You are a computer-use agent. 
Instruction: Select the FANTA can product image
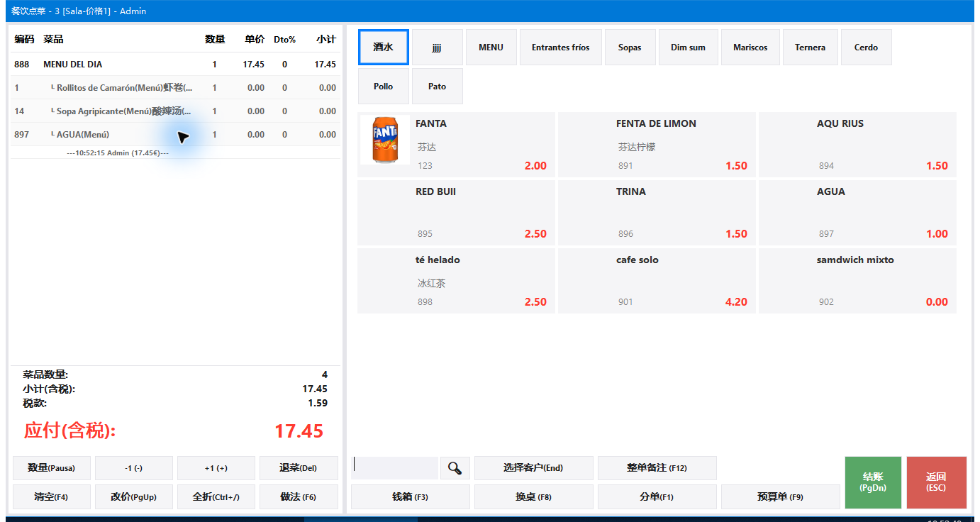pos(385,140)
